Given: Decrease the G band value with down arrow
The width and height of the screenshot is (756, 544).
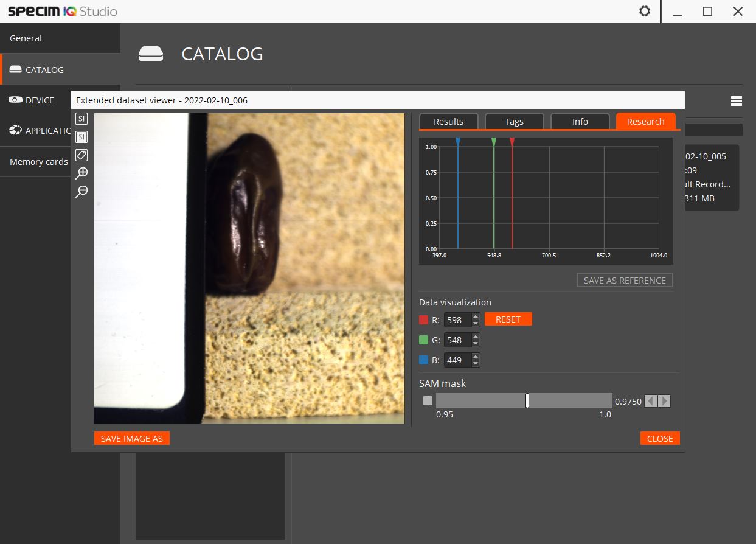Looking at the screenshot, I should (476, 343).
